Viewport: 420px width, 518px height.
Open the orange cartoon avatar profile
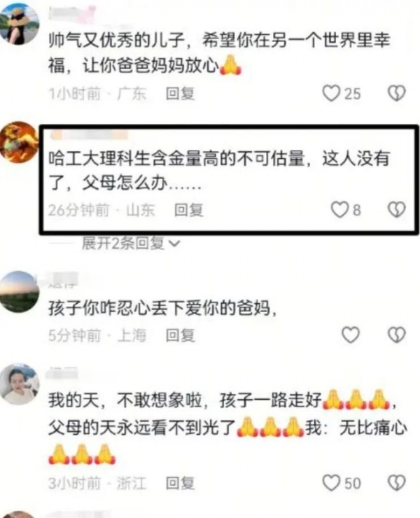(19, 142)
